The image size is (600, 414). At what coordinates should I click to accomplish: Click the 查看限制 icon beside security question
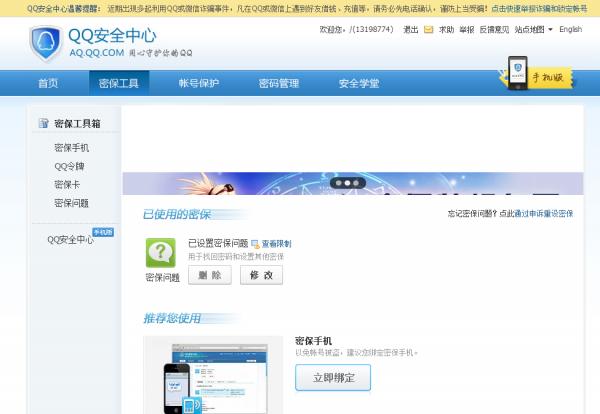pyautogui.click(x=255, y=244)
